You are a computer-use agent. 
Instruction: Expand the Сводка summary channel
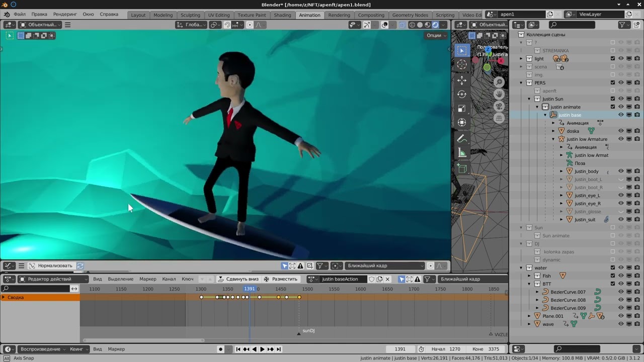pos(4,298)
